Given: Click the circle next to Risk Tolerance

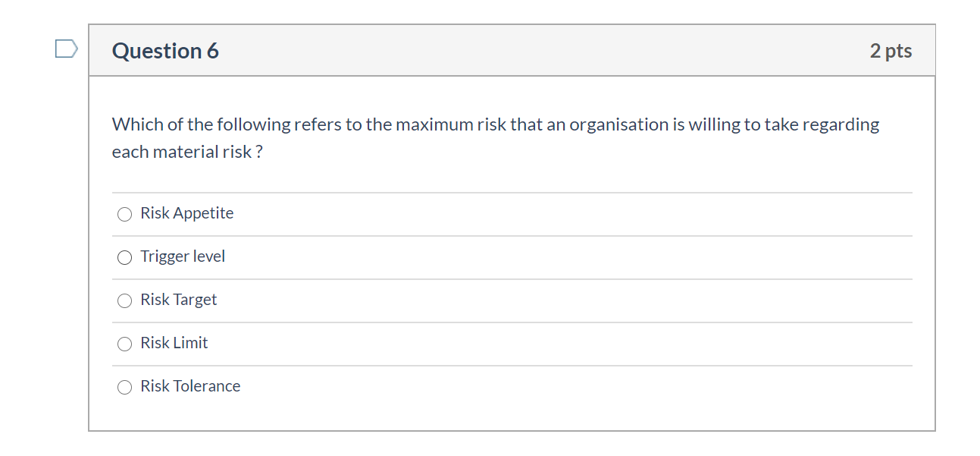Looking at the screenshot, I should tap(124, 387).
